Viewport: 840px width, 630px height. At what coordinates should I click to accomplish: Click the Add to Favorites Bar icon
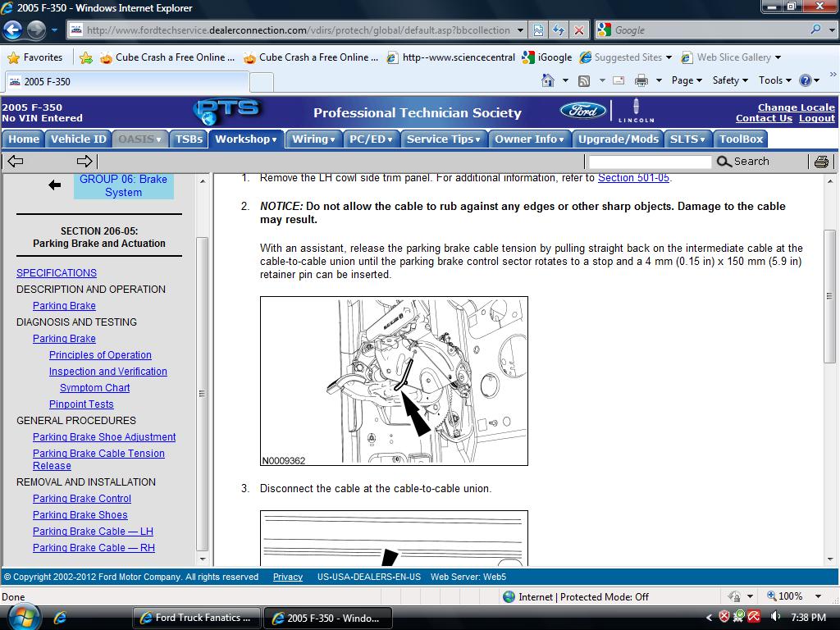pyautogui.click(x=85, y=57)
